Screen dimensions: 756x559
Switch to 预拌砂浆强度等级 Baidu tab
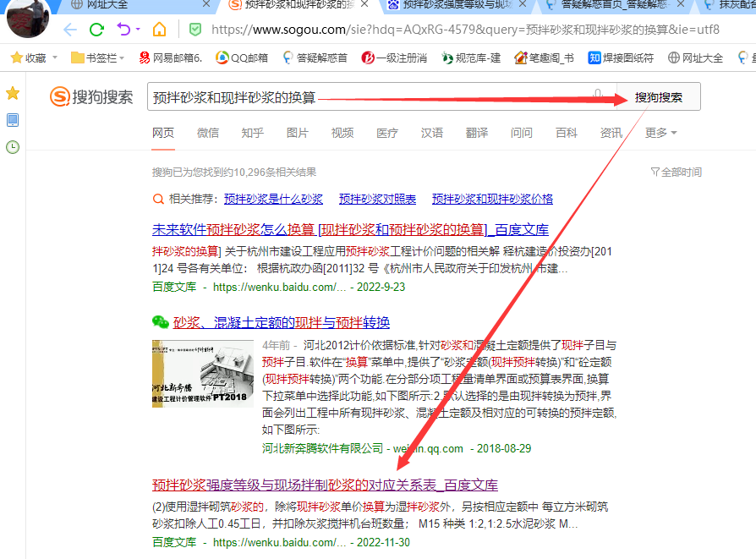click(451, 5)
